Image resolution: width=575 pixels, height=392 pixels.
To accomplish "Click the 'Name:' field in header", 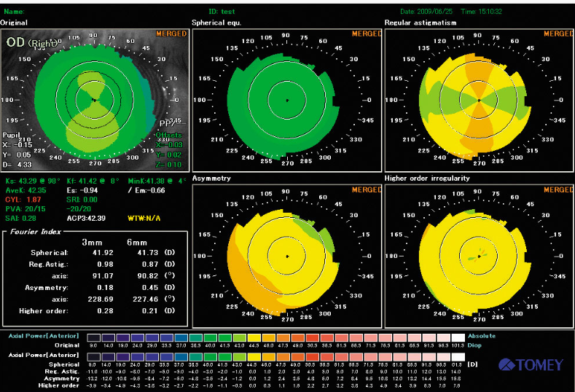I will pyautogui.click(x=15, y=12).
